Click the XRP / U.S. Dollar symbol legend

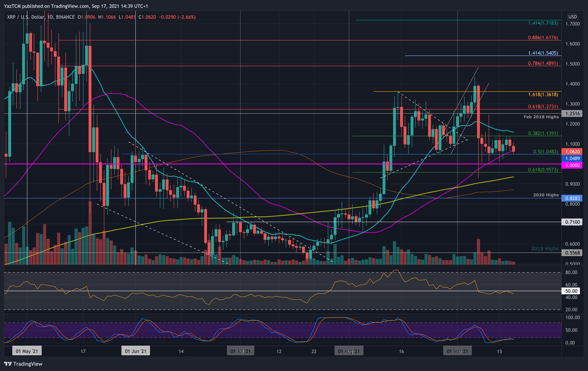tap(24, 17)
